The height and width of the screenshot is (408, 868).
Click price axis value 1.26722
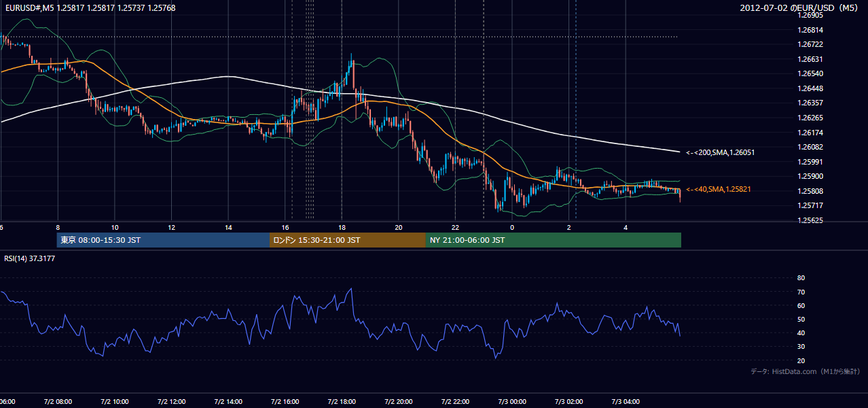coord(812,44)
